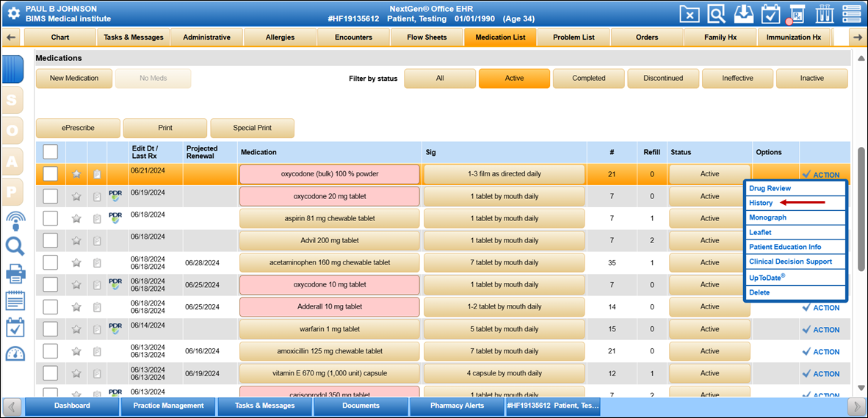Switch to the Allergies tab
The height and width of the screenshot is (418, 868).
click(x=280, y=37)
